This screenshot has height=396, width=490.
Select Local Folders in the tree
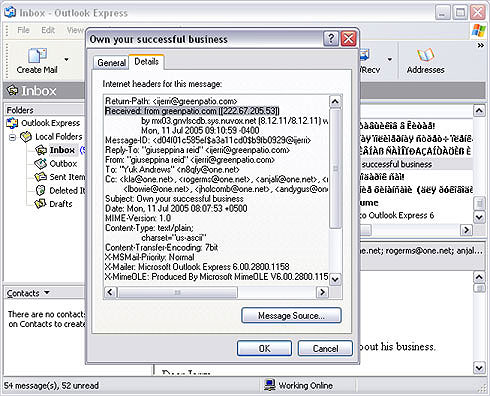(59, 137)
